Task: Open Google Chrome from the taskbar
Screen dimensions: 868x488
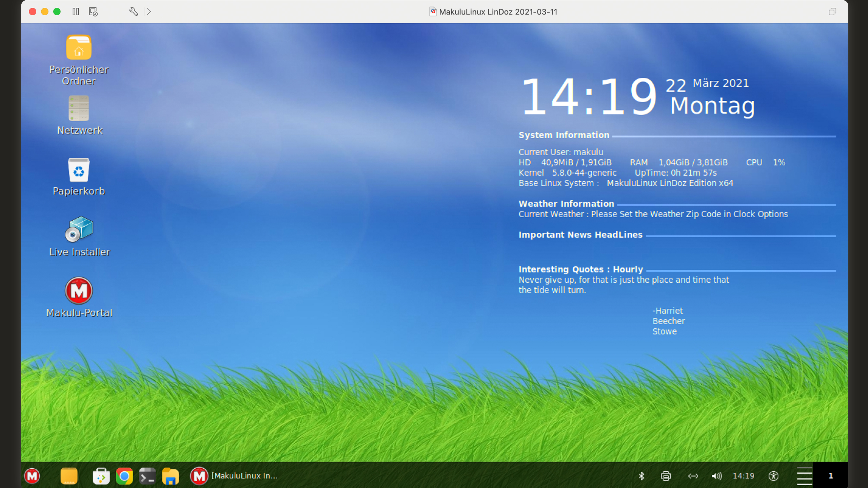Action: (124, 476)
